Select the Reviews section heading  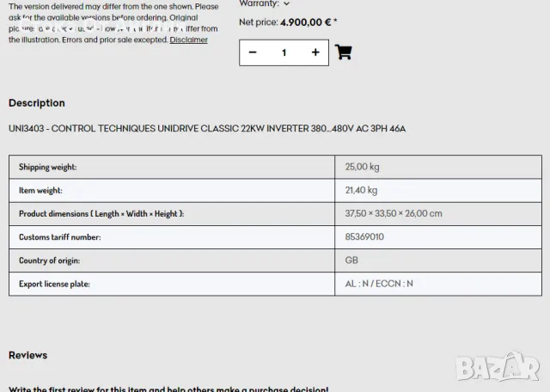pyautogui.click(x=28, y=355)
